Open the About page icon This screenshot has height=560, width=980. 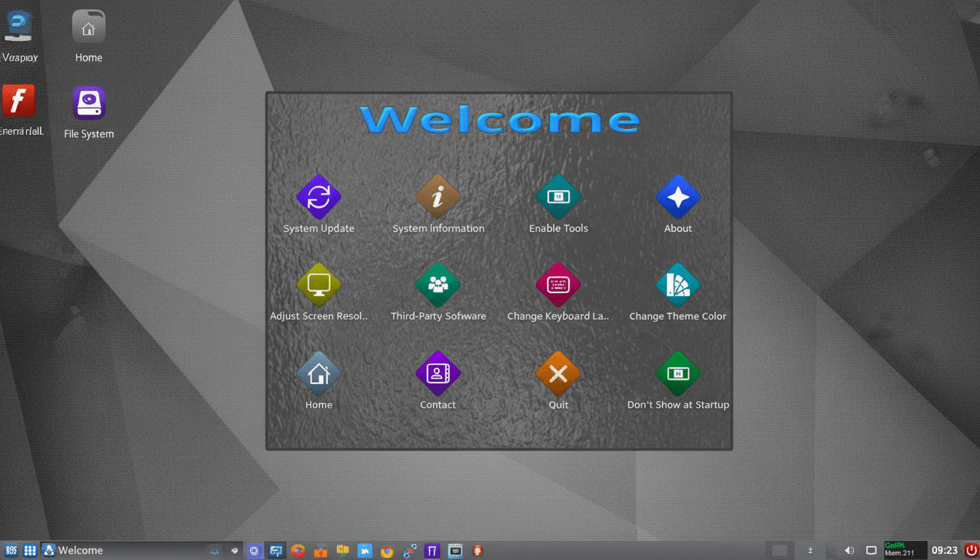677,197
